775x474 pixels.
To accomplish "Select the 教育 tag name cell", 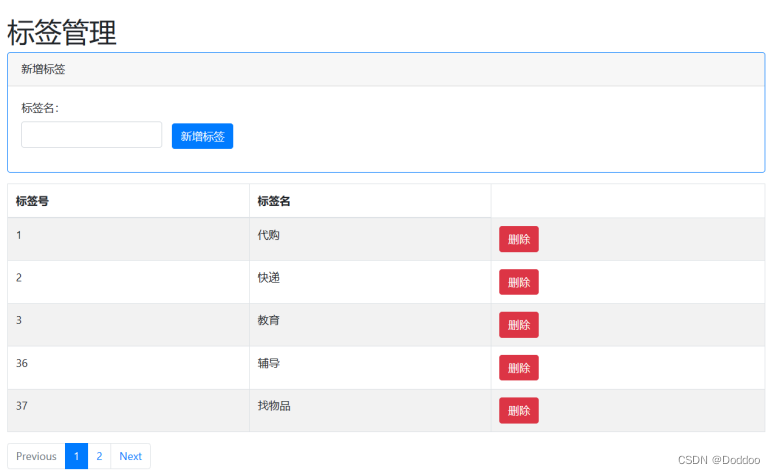I will [x=370, y=325].
